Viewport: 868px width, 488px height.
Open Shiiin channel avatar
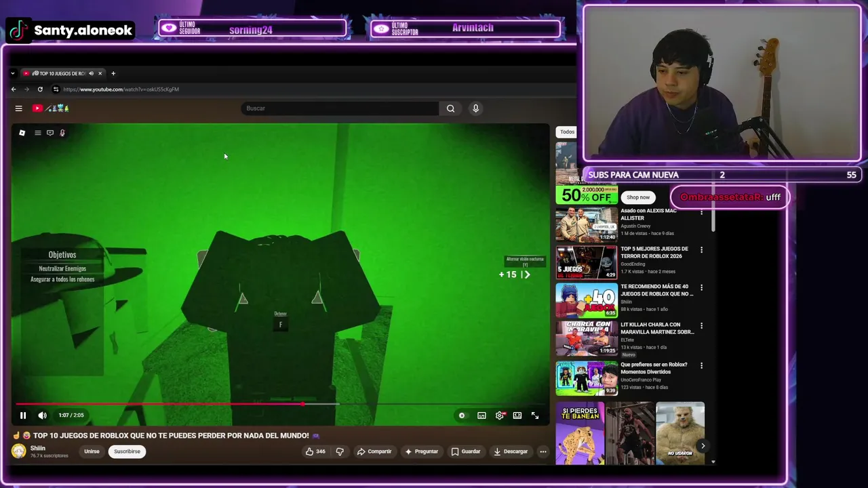19,451
